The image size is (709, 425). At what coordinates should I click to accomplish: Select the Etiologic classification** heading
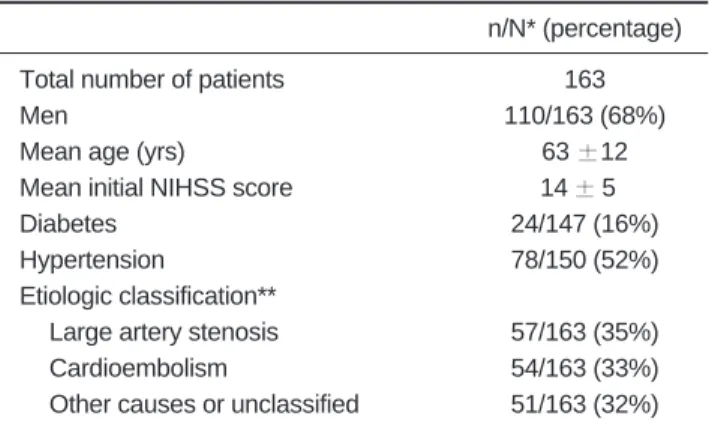(148, 297)
